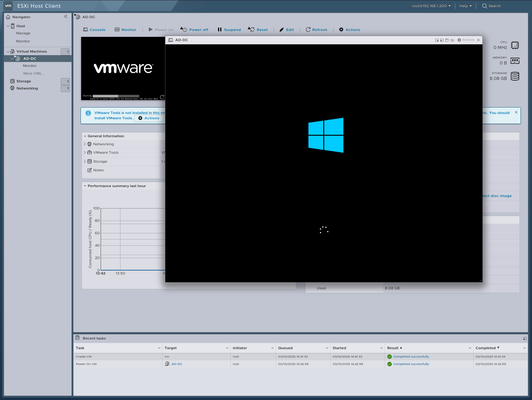Suspend the virtual machine
Viewport: 532px width, 400px height.
tap(229, 29)
